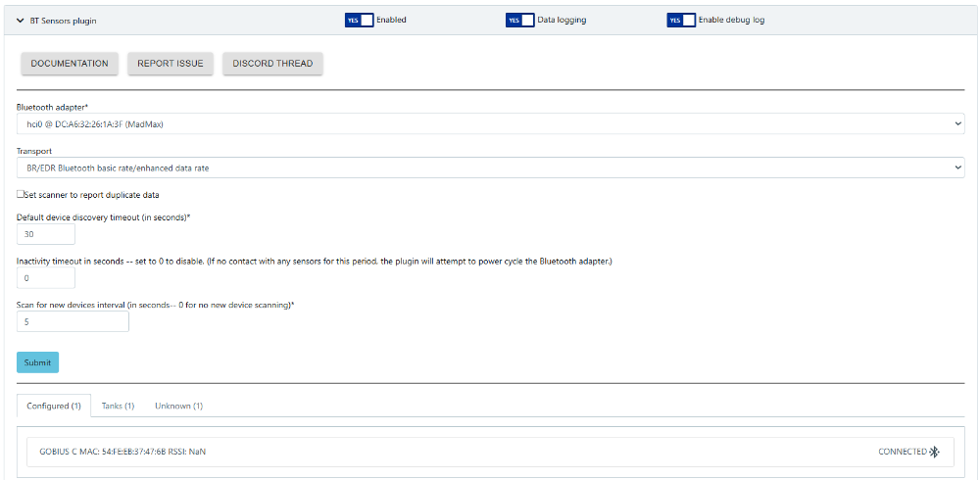The image size is (980, 480).
Task: Select the Scan for new devices interval field
Action: coord(73,321)
